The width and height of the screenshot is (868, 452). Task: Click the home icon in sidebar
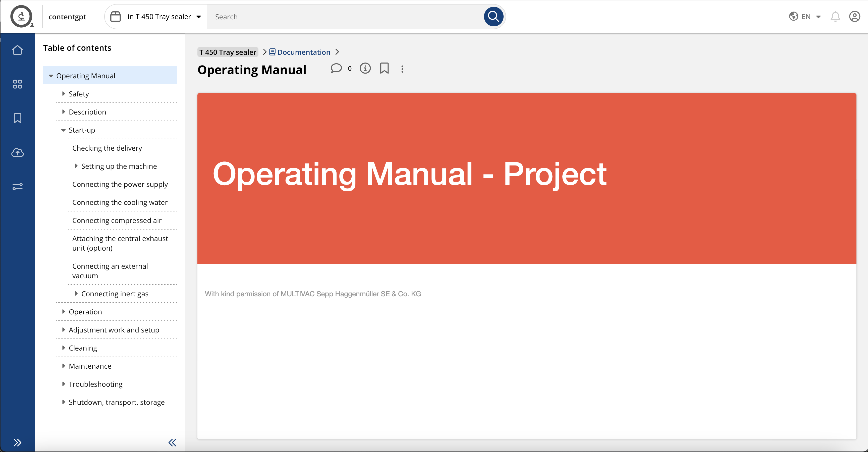point(17,50)
